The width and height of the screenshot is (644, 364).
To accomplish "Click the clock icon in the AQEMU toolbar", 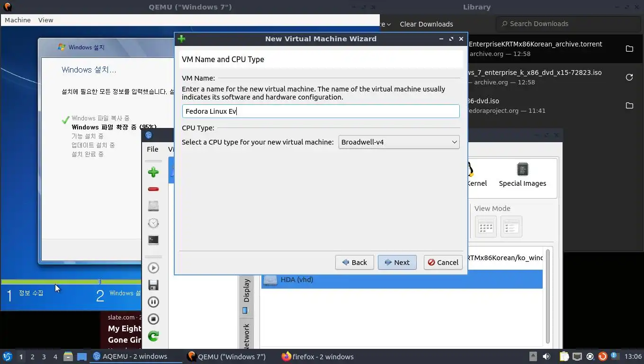I will pos(153,223).
